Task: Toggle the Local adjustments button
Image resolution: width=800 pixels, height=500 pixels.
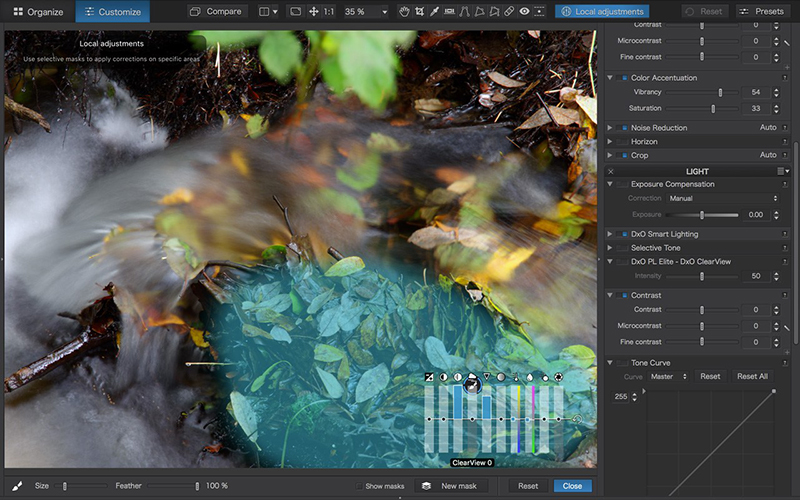Action: click(x=602, y=11)
